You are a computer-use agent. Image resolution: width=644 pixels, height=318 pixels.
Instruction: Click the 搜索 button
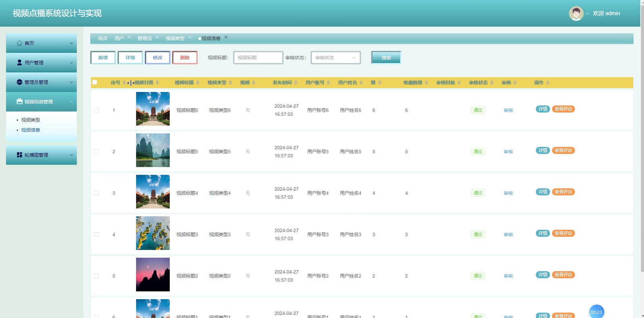pos(386,58)
